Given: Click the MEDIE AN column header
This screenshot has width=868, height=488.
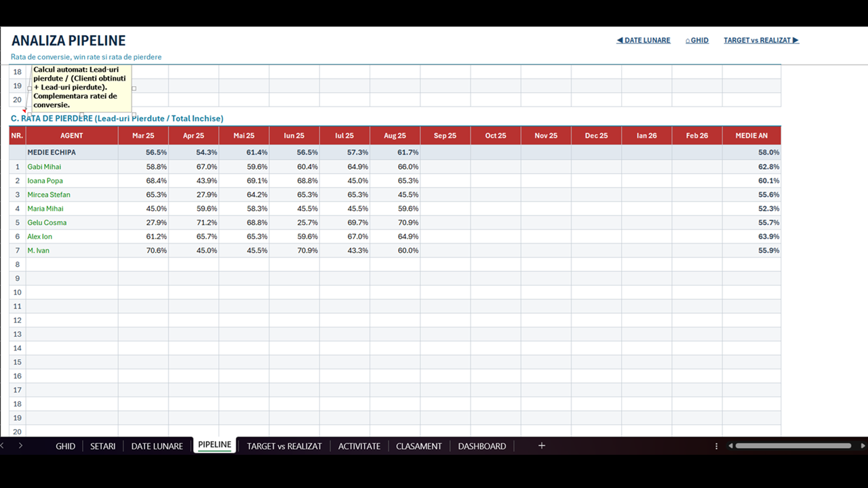Looking at the screenshot, I should (x=751, y=136).
